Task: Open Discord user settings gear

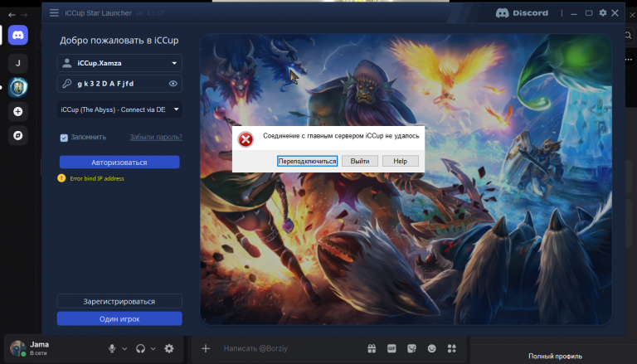Action: click(x=169, y=348)
